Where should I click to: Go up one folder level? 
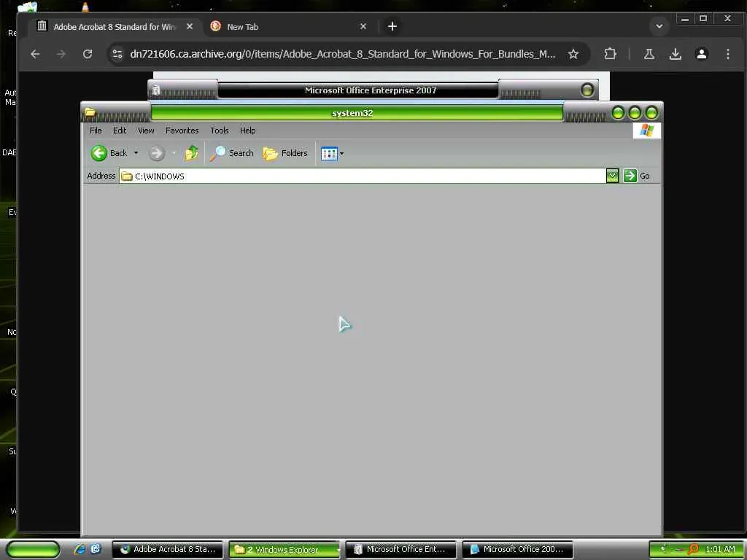pos(192,153)
